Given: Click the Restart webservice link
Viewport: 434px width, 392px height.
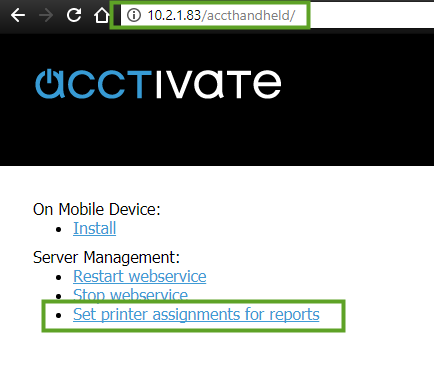Looking at the screenshot, I should tap(140, 276).
